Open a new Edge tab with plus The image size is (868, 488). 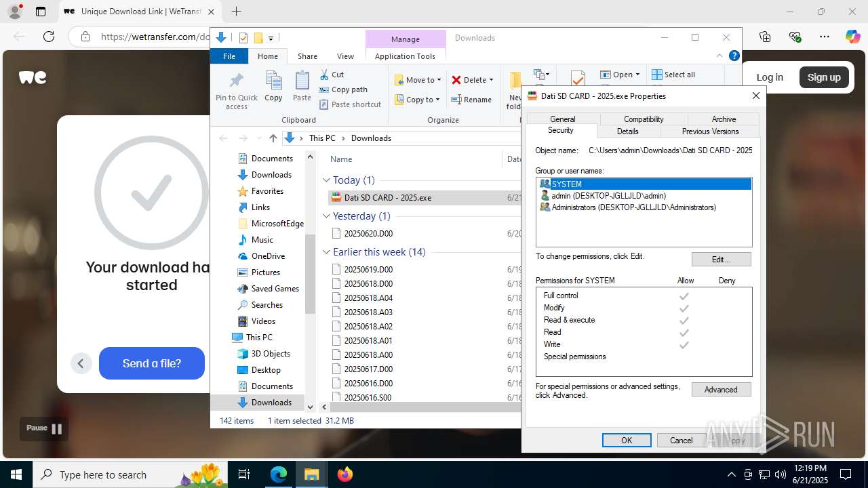click(236, 12)
